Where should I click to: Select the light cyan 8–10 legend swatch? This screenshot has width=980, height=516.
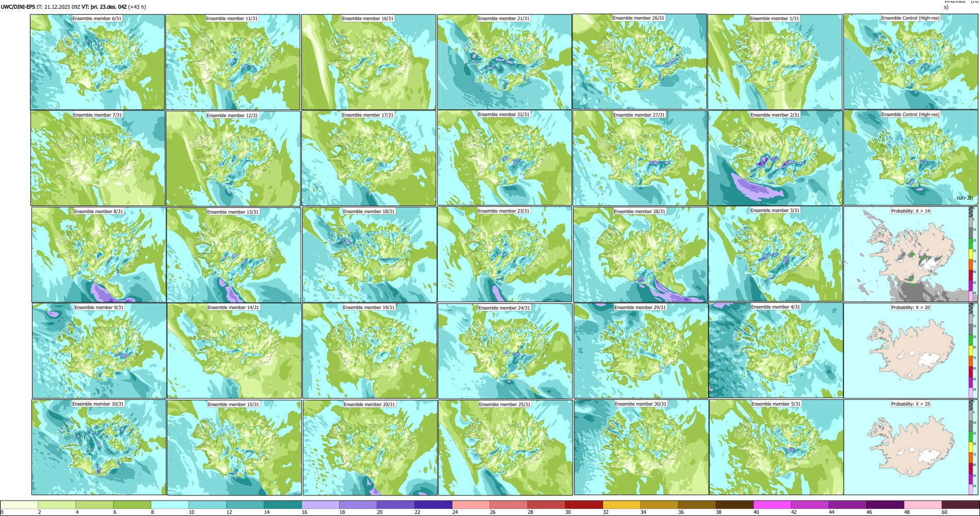tap(170, 505)
